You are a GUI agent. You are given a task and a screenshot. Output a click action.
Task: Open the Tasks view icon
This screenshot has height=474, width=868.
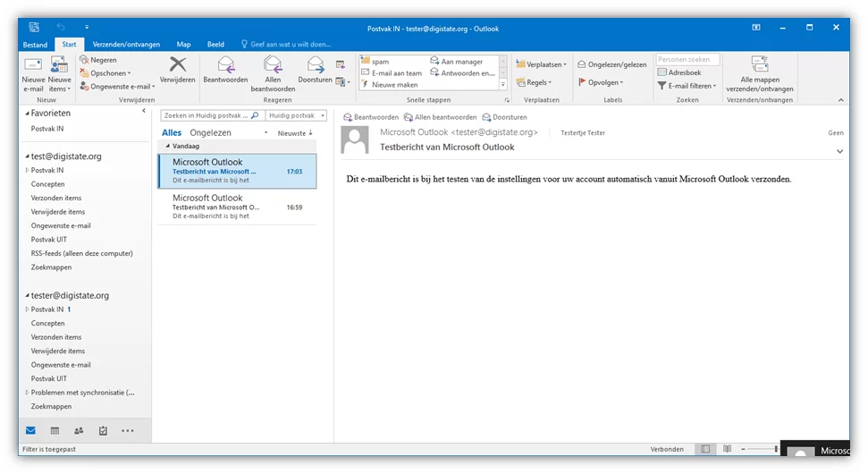click(x=103, y=431)
